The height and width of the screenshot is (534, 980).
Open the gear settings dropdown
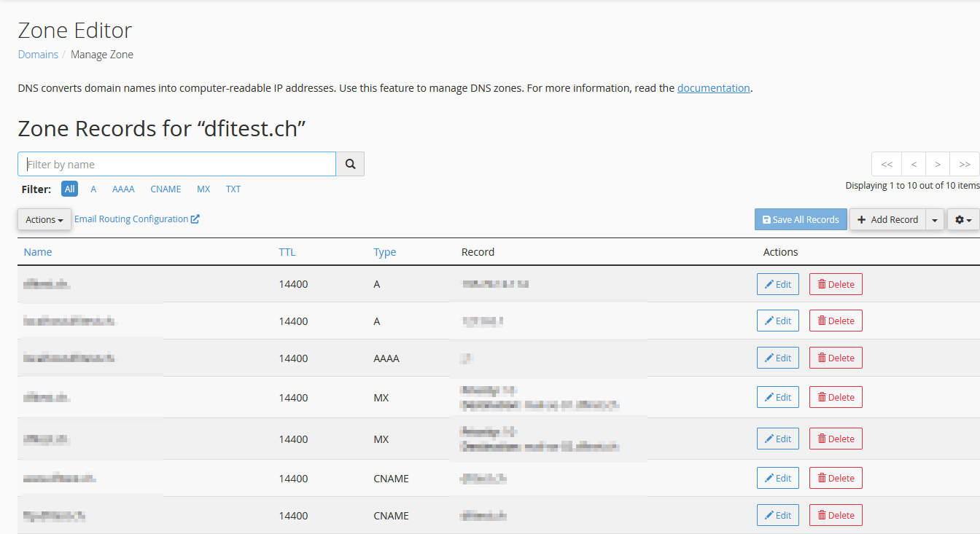(x=963, y=219)
